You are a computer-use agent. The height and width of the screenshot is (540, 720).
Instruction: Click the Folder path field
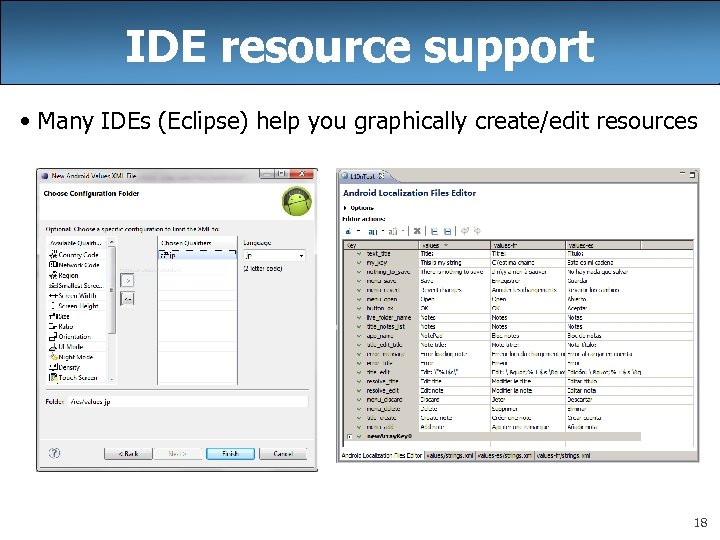[187, 402]
